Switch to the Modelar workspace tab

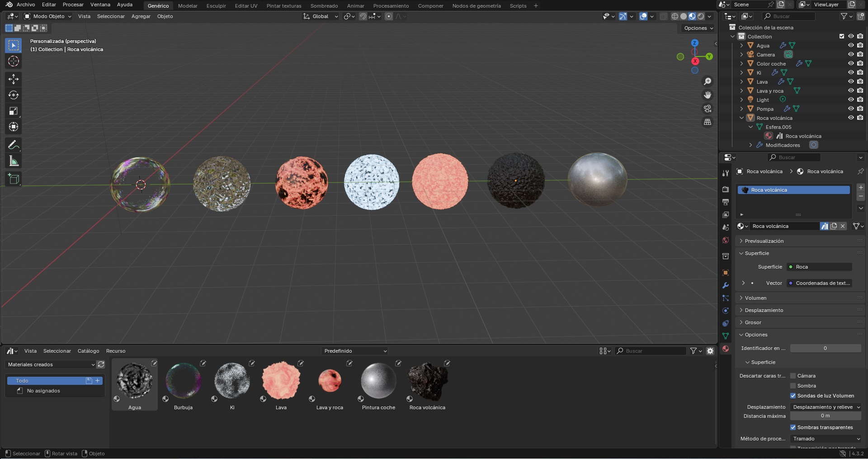(188, 6)
